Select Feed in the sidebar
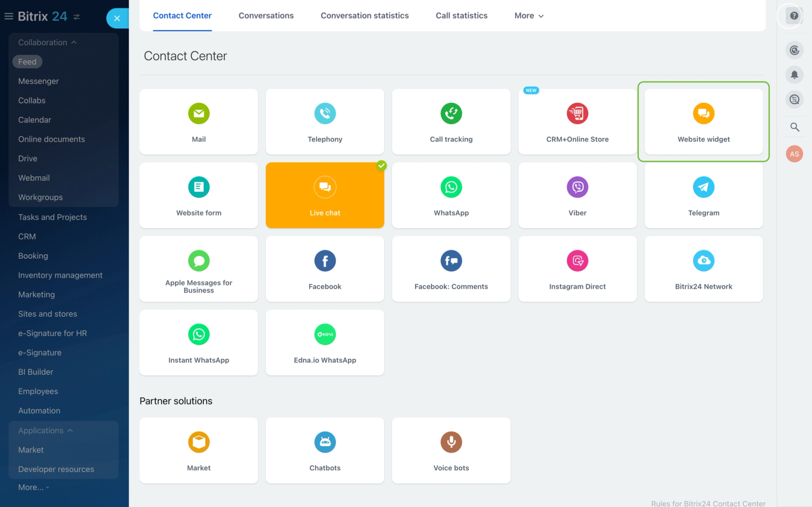This screenshot has height=507, width=812. click(x=27, y=62)
